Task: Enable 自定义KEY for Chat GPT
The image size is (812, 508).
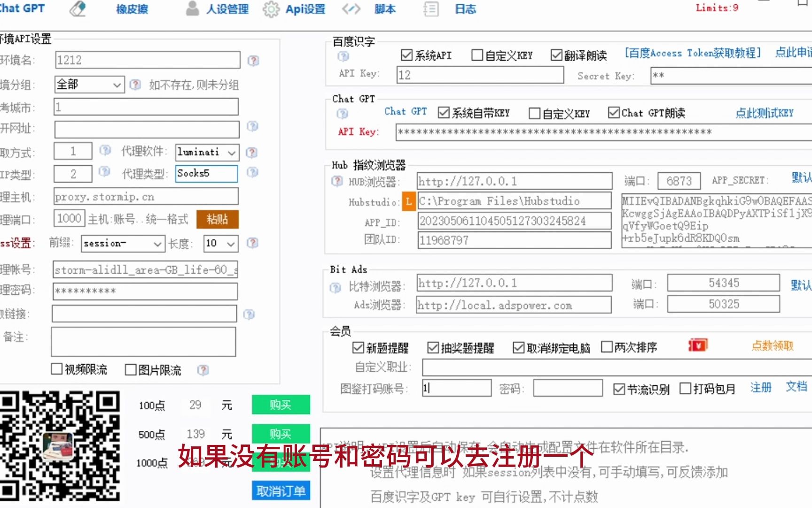Action: [534, 113]
